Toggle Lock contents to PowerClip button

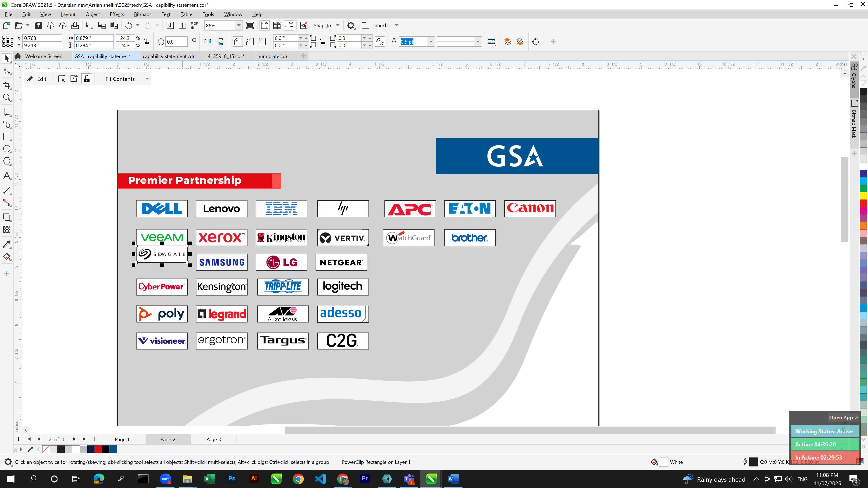[x=87, y=79]
